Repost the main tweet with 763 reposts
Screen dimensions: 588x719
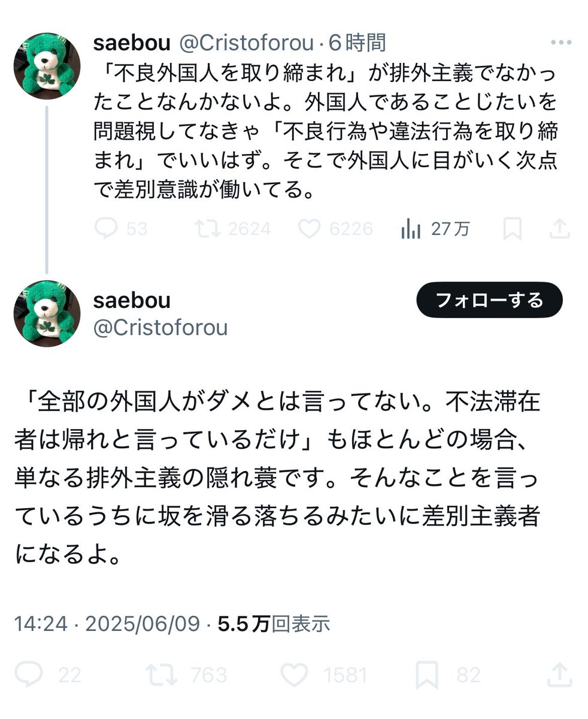click(161, 675)
